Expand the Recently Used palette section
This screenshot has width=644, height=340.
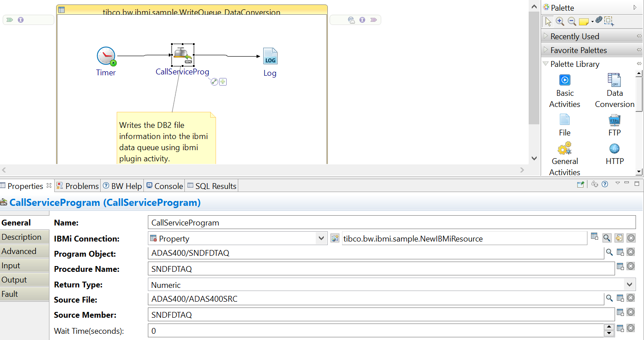(575, 37)
